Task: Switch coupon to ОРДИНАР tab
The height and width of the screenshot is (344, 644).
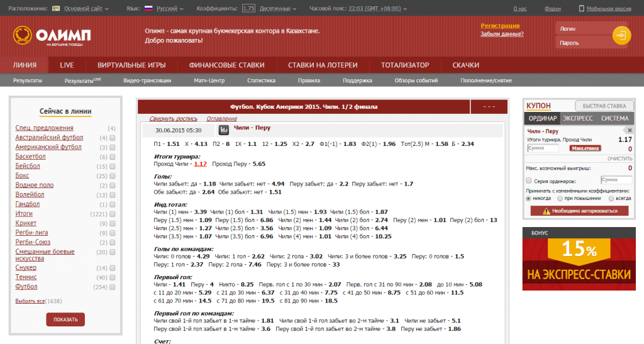Action: coord(543,118)
